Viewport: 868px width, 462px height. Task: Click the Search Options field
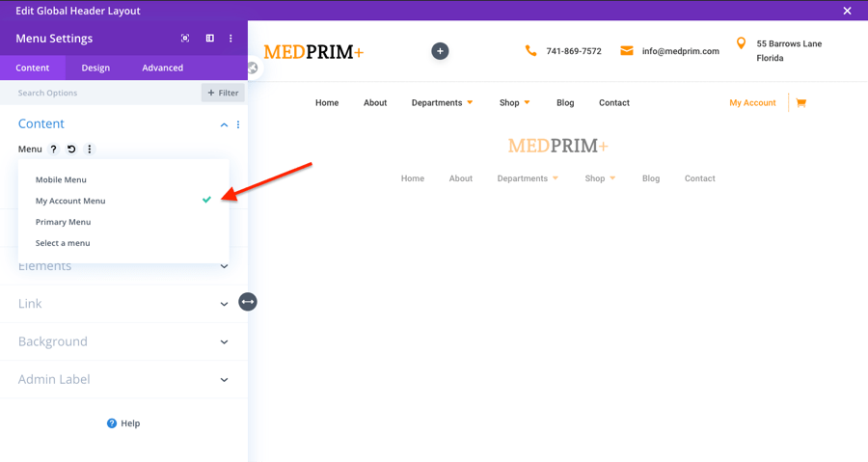click(99, 93)
